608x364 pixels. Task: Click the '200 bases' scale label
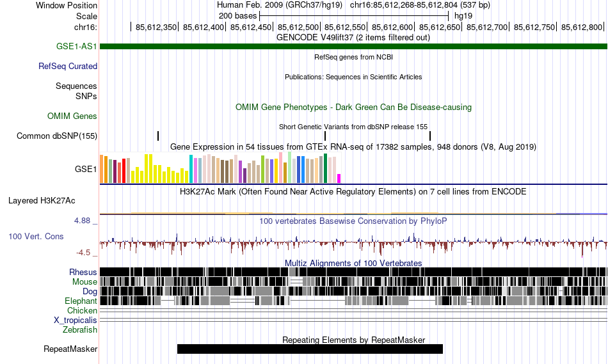tap(237, 16)
